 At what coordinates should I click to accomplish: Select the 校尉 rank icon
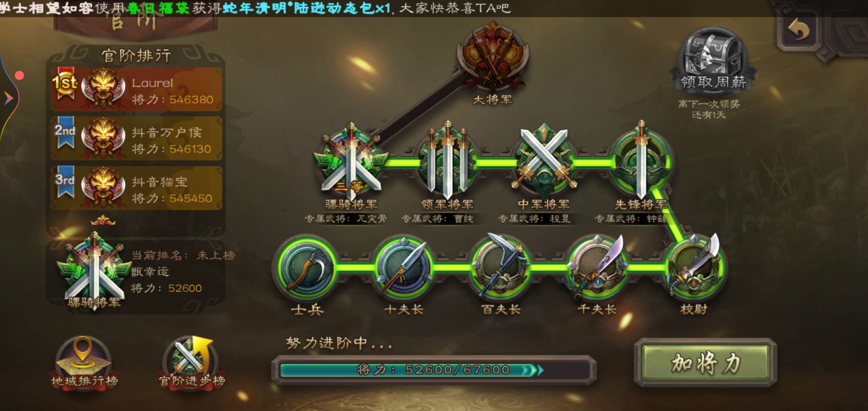tap(694, 266)
